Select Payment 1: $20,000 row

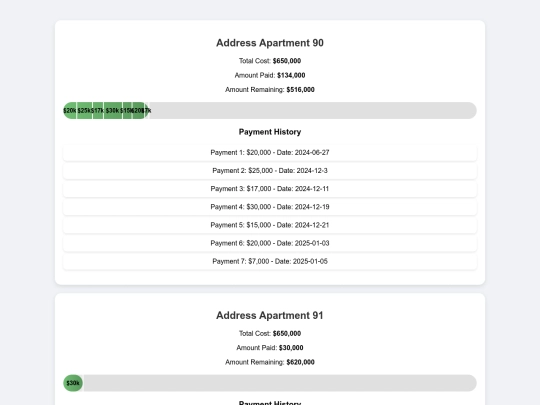(x=270, y=153)
